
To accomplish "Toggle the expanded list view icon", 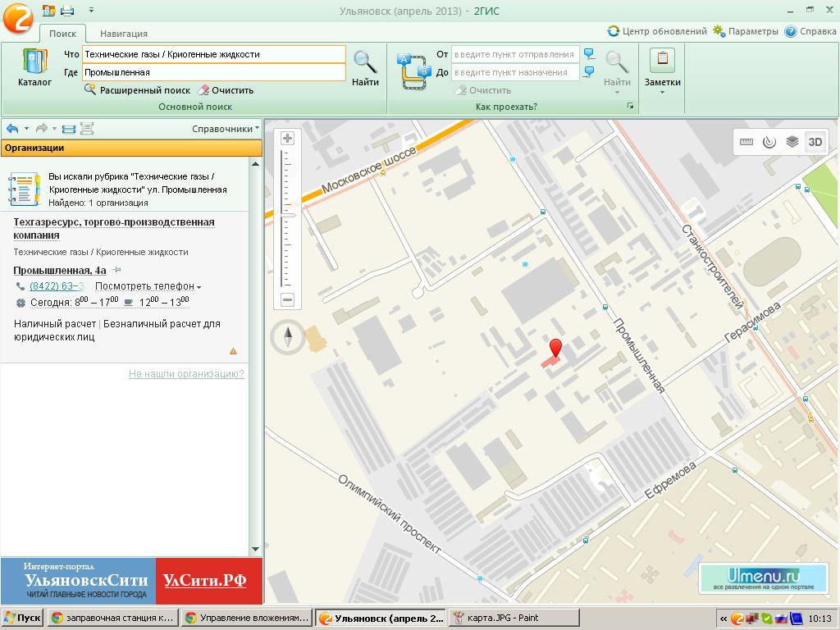I will [87, 129].
